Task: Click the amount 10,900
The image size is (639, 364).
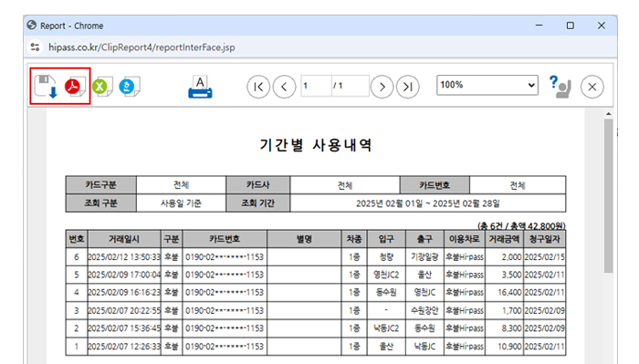Action: coord(509,347)
